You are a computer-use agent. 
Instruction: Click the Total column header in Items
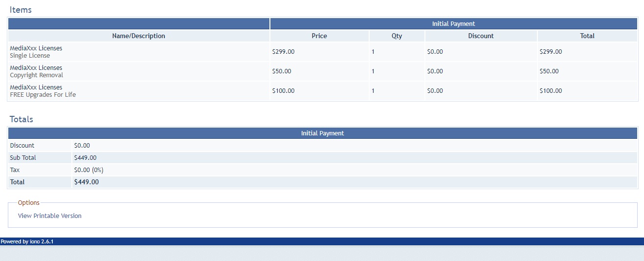[x=587, y=36]
